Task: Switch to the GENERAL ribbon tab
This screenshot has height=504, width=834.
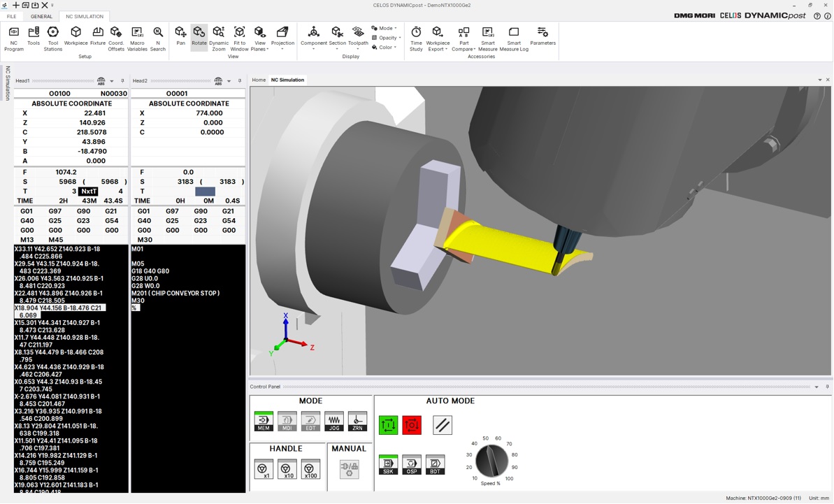Action: click(x=41, y=16)
